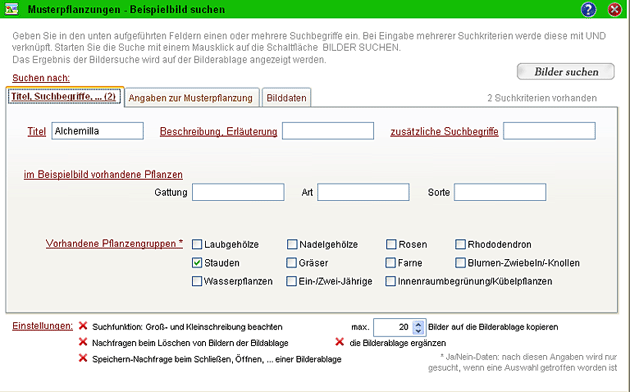Click the Einstellungen link
This screenshot has height=392, width=630.
[43, 326]
